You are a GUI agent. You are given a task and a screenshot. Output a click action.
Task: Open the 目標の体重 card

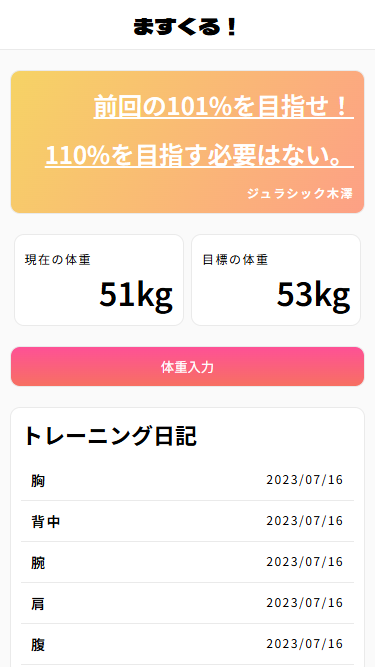276,280
